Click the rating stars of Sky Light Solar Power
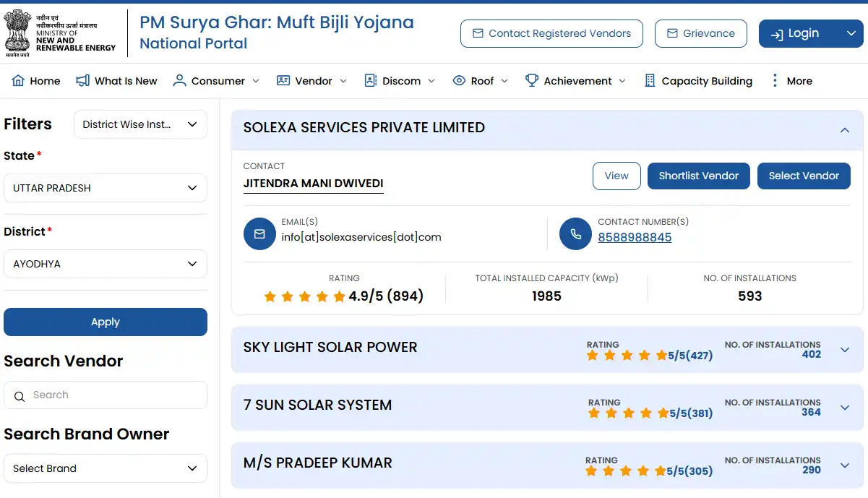Image resolution: width=868 pixels, height=498 pixels. pyautogui.click(x=627, y=356)
